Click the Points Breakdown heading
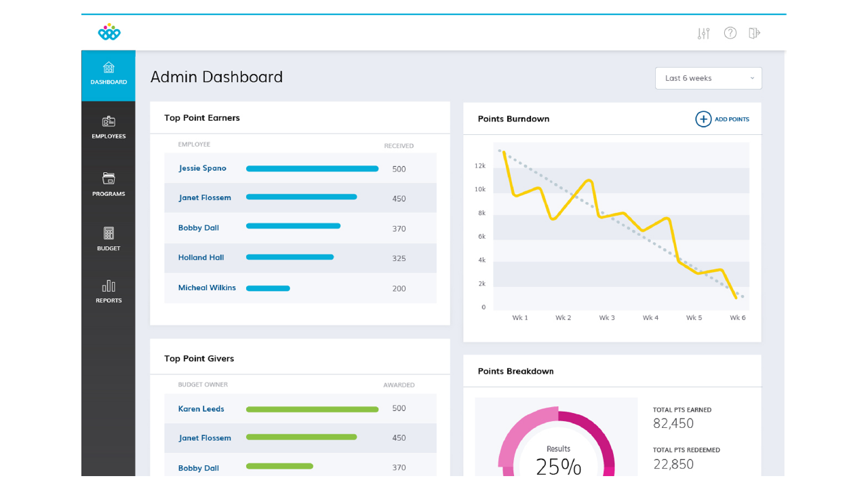Image resolution: width=868 pixels, height=489 pixels. point(515,372)
